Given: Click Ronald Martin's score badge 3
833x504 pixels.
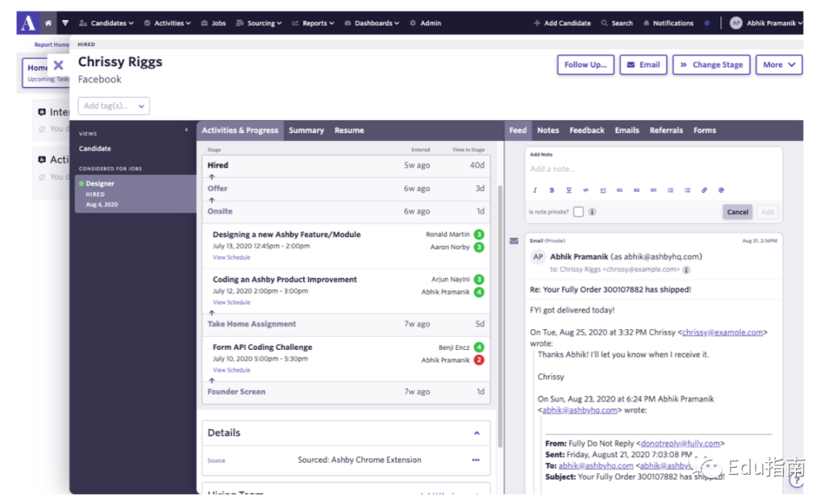Looking at the screenshot, I should click(479, 234).
